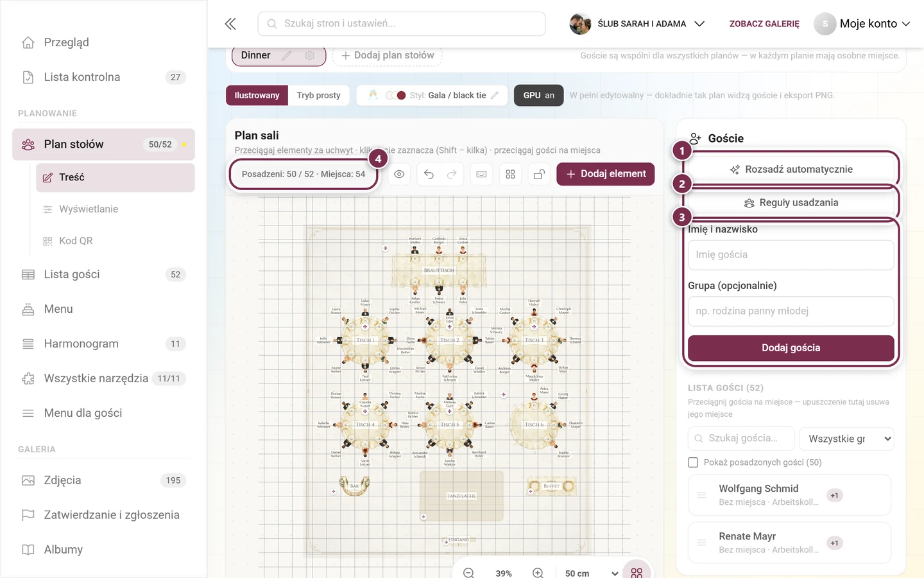
Task: Click the drag handle for Wolfgang Schmid
Action: pos(702,495)
